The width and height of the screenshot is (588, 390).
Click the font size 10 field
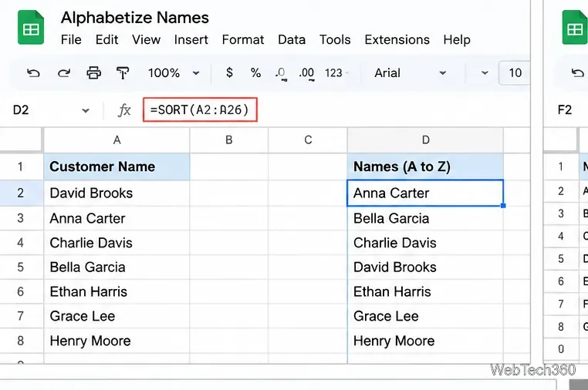515,72
